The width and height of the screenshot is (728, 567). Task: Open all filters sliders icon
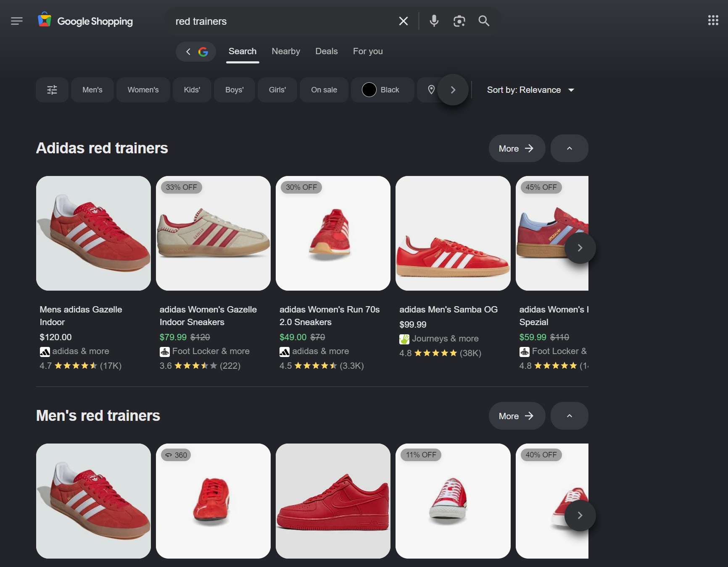pyautogui.click(x=52, y=90)
